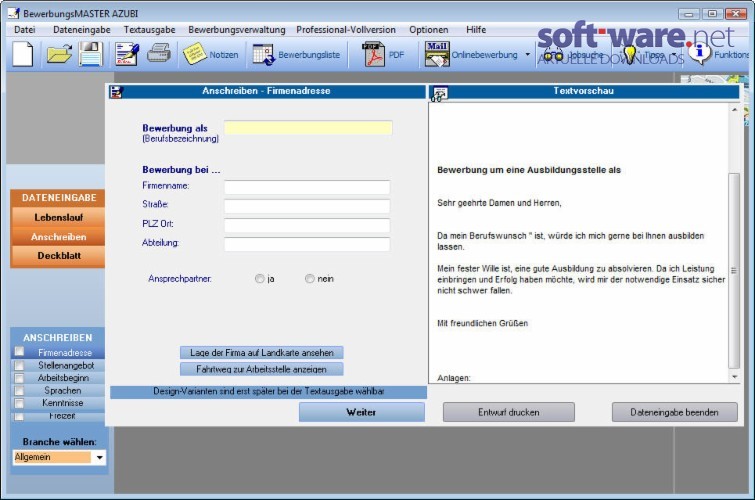This screenshot has width=755, height=500.
Task: Click the Straße input field
Action: 307,206
